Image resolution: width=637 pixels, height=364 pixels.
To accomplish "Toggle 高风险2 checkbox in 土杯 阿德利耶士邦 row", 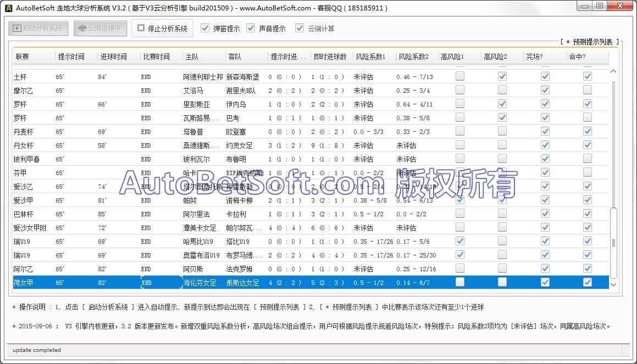I will [x=502, y=76].
